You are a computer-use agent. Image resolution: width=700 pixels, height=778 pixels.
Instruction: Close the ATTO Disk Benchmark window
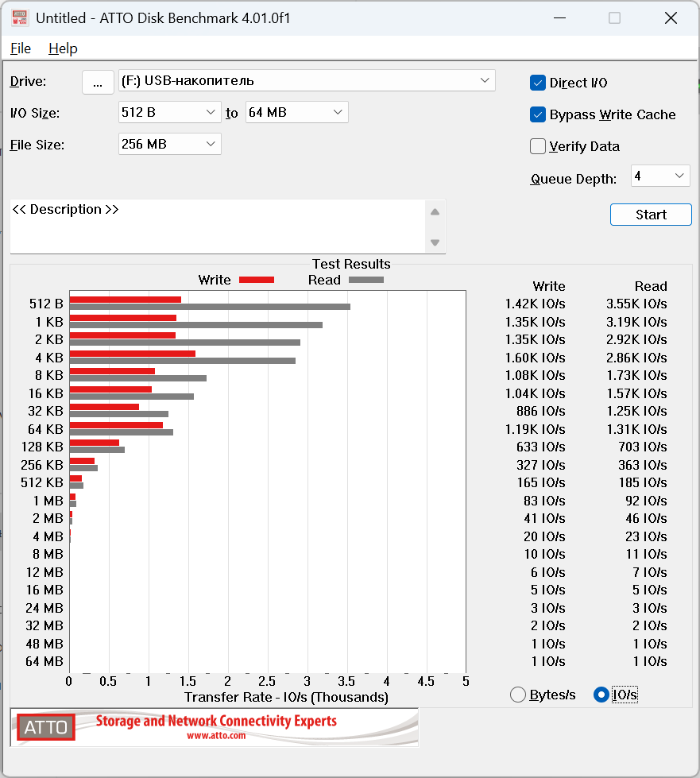coord(671,17)
